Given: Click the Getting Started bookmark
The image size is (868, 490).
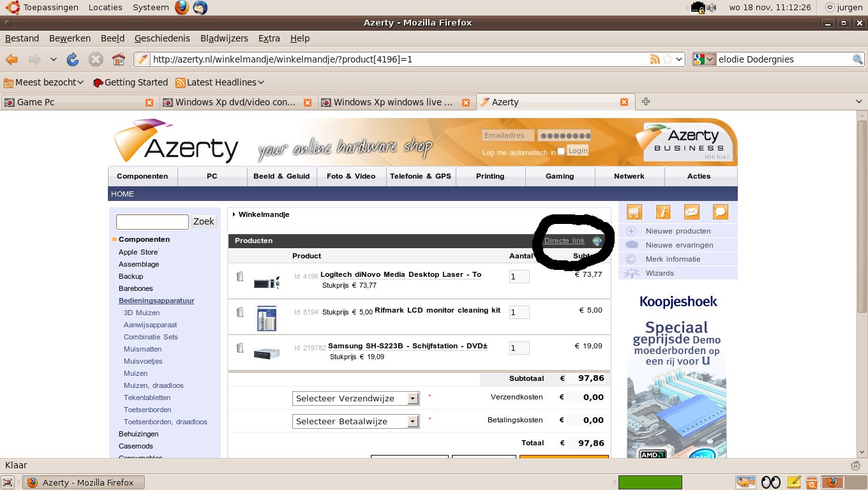Looking at the screenshot, I should [x=130, y=82].
